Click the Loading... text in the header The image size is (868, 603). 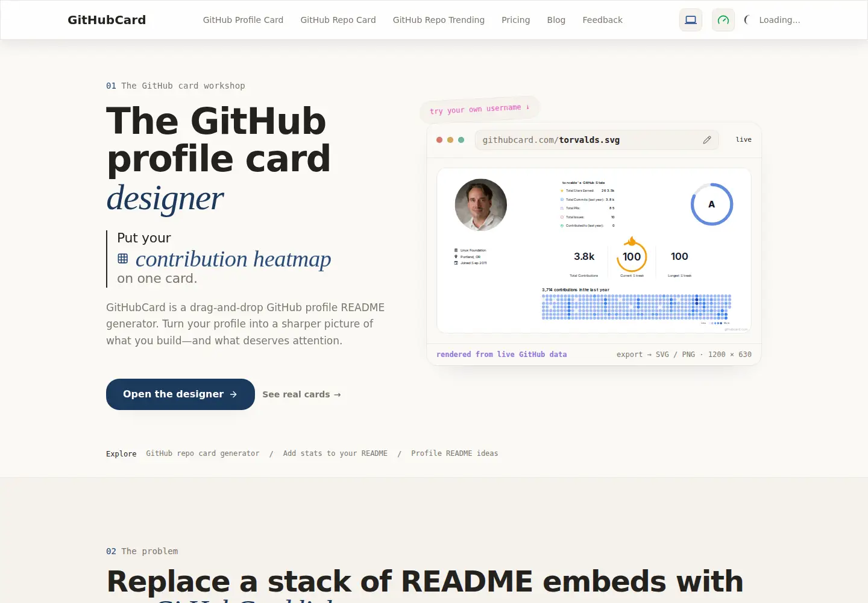779,20
